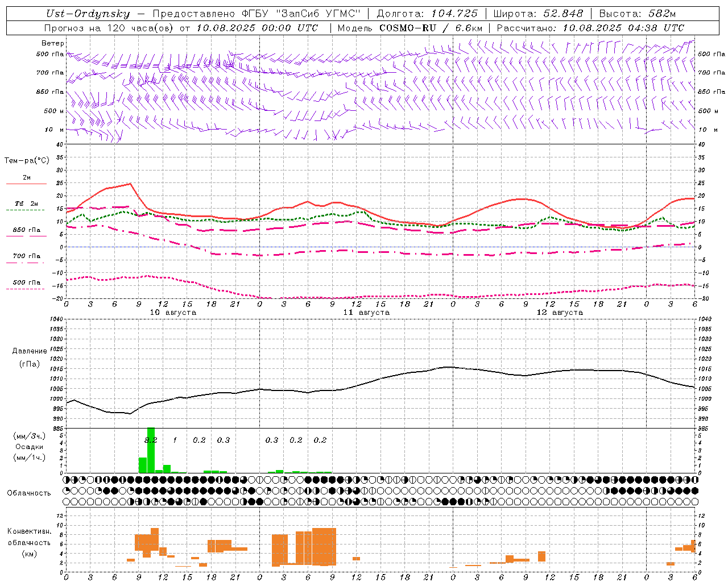
Task: Click the Прогноз на 120 часа(ов) text
Action: pos(110,28)
